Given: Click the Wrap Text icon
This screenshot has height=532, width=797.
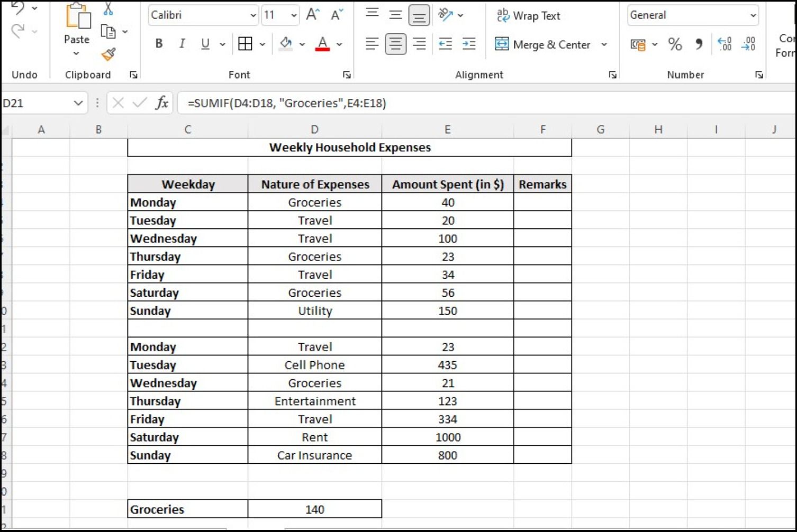Looking at the screenshot, I should point(528,15).
